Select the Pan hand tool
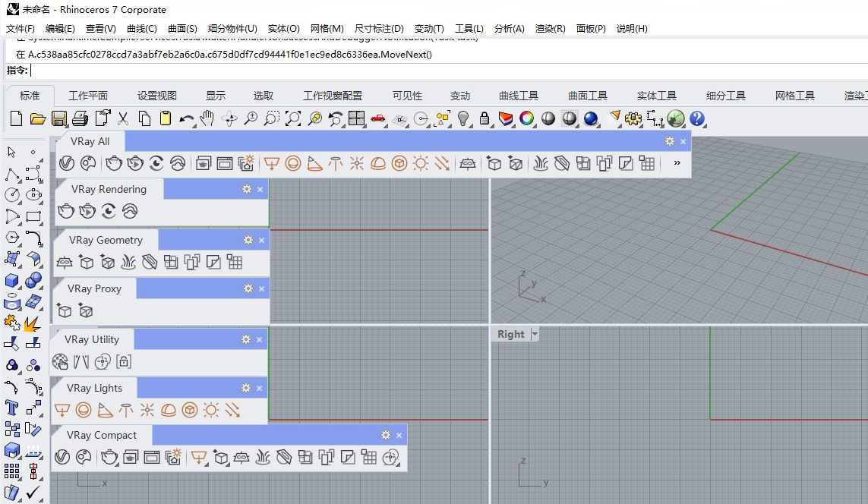868x504 pixels. coord(207,118)
